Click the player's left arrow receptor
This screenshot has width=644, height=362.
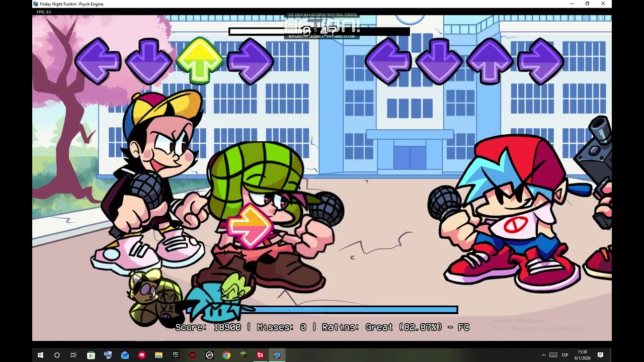click(x=388, y=61)
